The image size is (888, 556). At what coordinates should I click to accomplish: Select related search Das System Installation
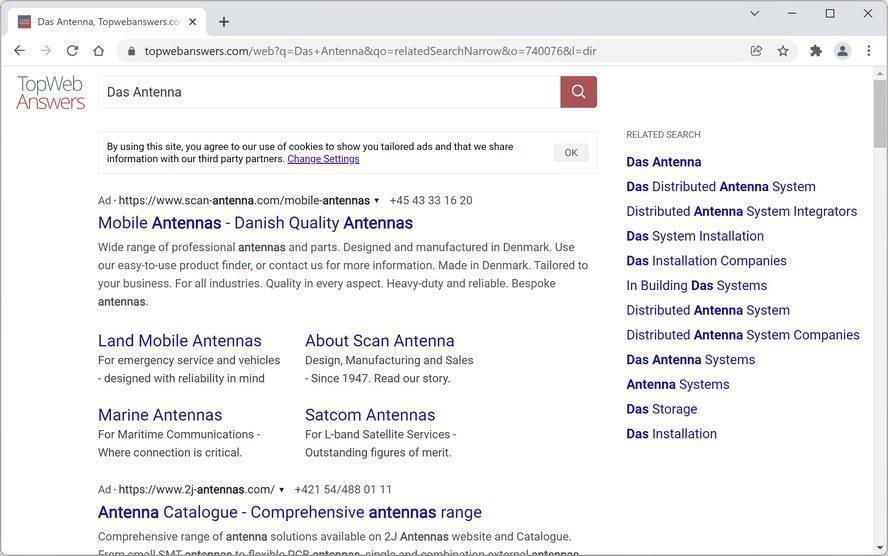coord(695,236)
